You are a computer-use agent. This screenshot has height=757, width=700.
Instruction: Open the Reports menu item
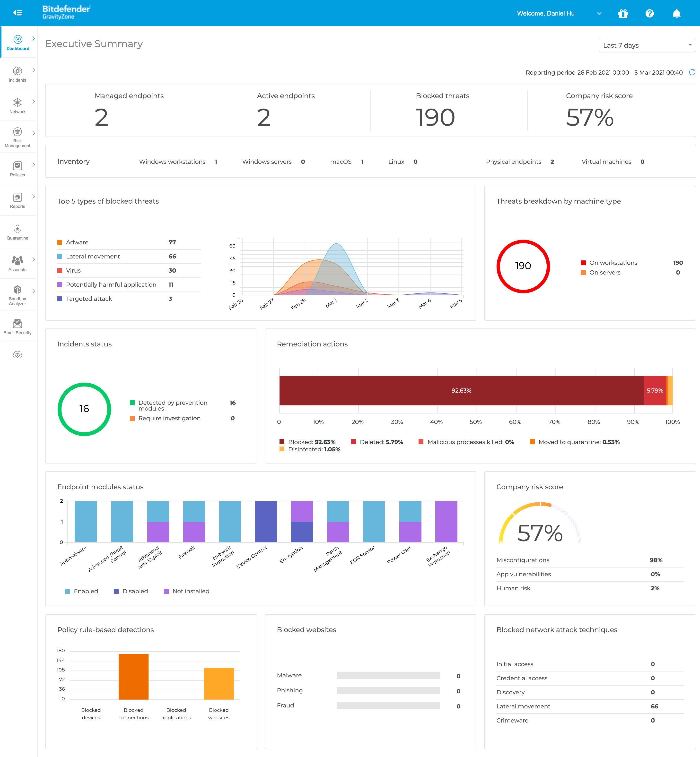(x=17, y=200)
